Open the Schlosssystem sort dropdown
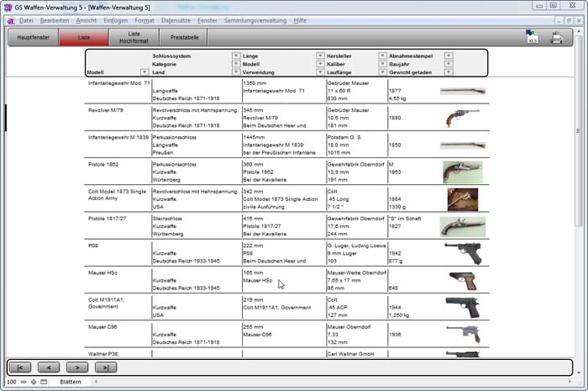Screen dimensions: 588x391 pos(236,55)
